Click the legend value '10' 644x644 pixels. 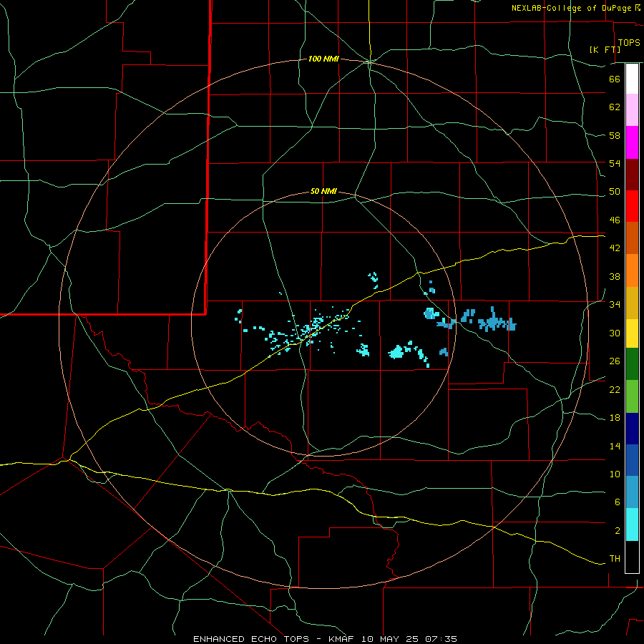coord(615,474)
